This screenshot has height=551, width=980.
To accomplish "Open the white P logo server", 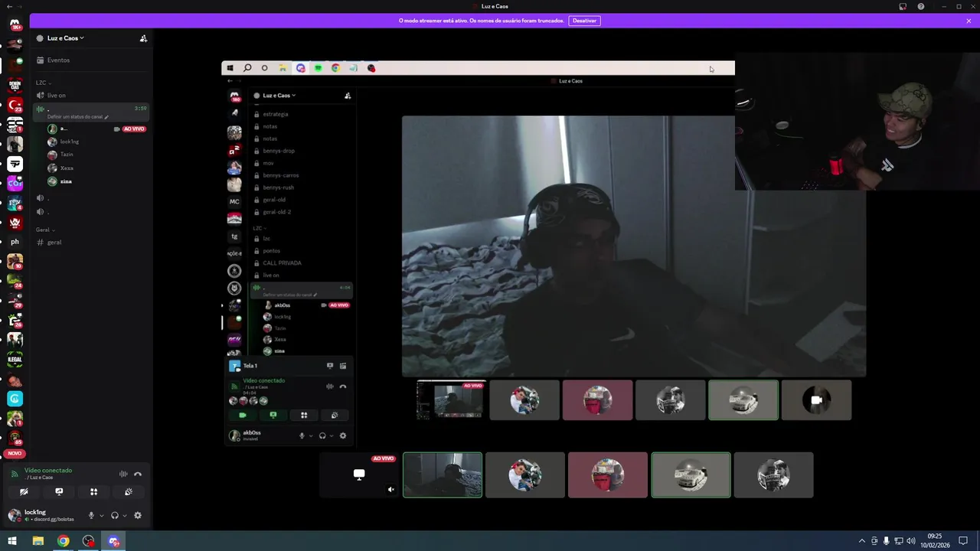I will coord(15,164).
